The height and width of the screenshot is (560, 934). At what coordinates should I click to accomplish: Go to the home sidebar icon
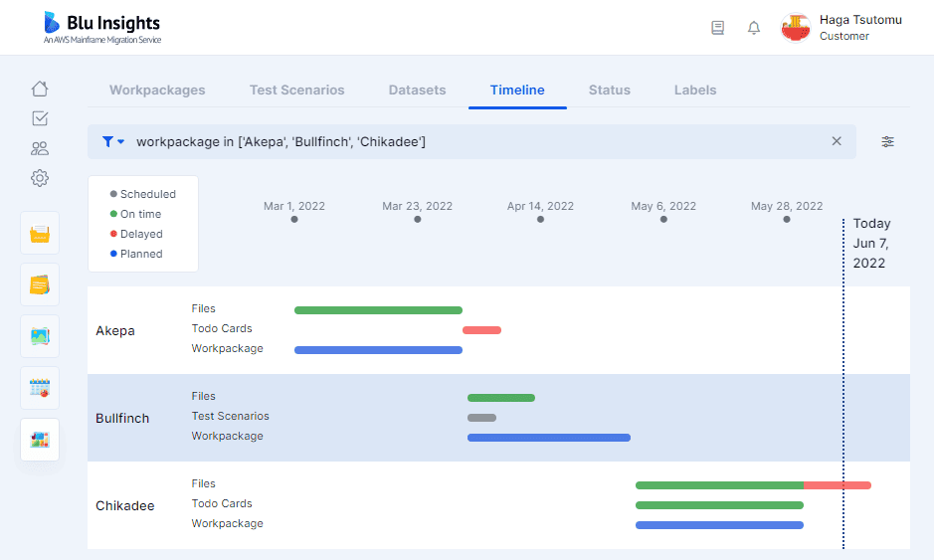click(40, 89)
